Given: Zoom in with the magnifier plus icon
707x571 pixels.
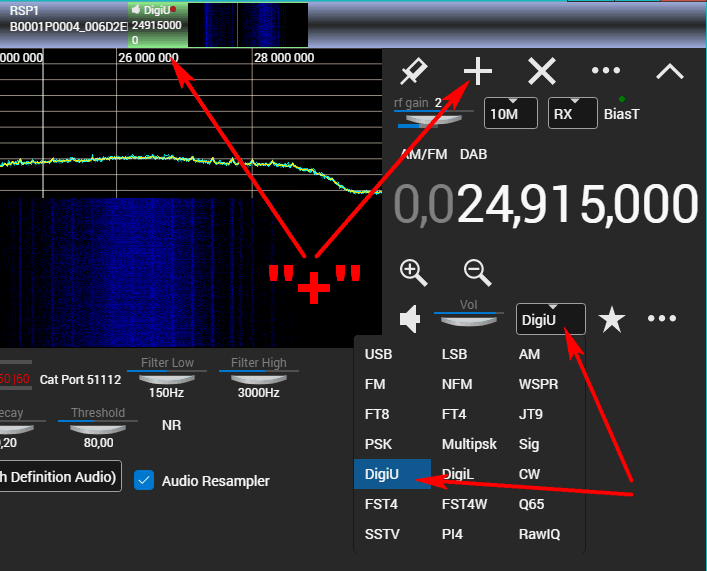Looking at the screenshot, I should coord(413,271).
